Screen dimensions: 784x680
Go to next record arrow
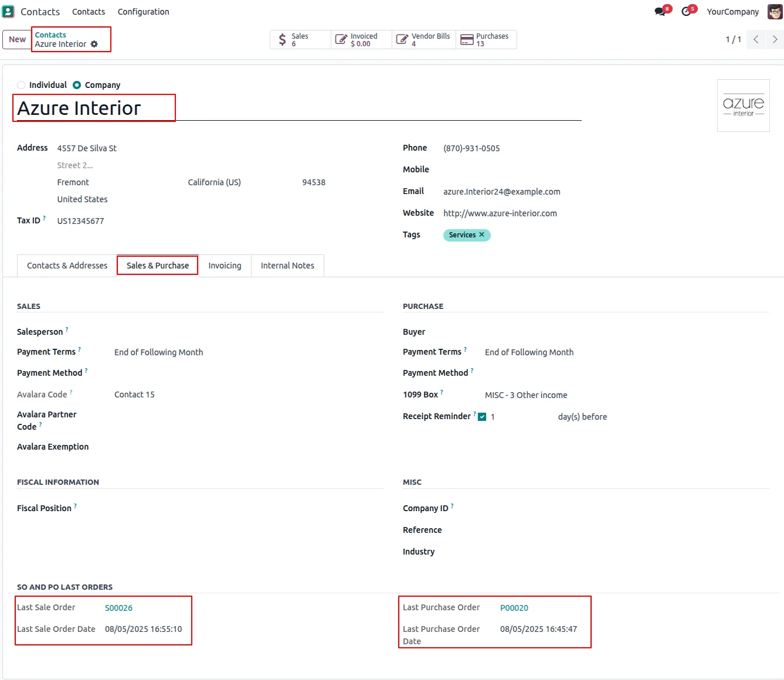coord(775,39)
